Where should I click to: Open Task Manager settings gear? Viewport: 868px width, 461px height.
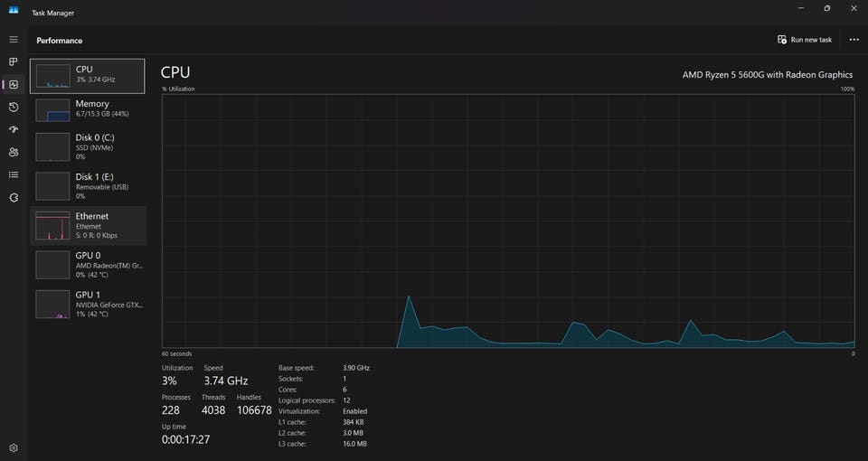[14, 447]
